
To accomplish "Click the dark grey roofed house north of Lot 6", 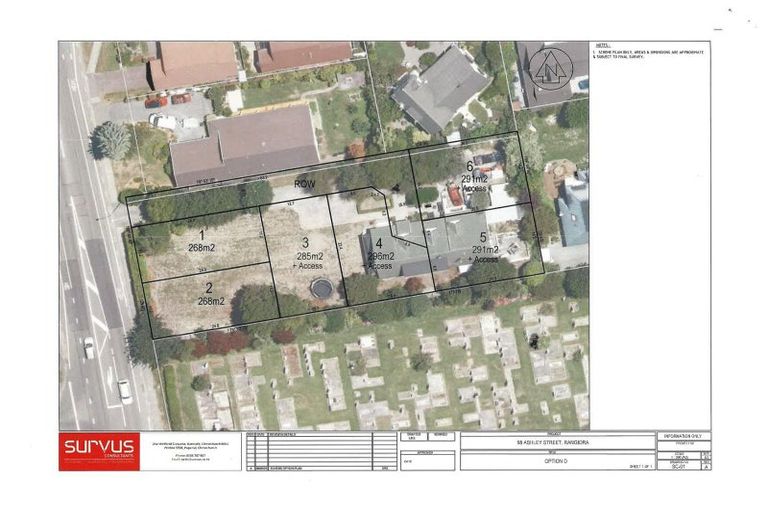I will pyautogui.click(x=440, y=88).
